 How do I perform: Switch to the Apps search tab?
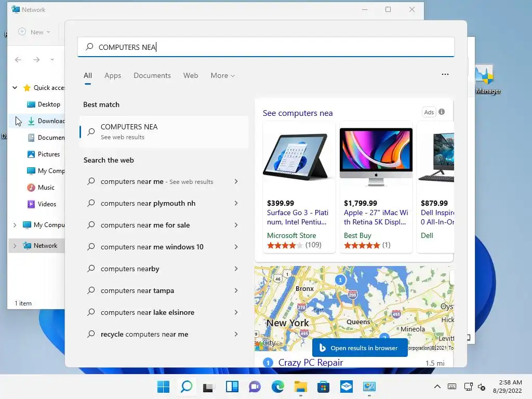coord(113,75)
